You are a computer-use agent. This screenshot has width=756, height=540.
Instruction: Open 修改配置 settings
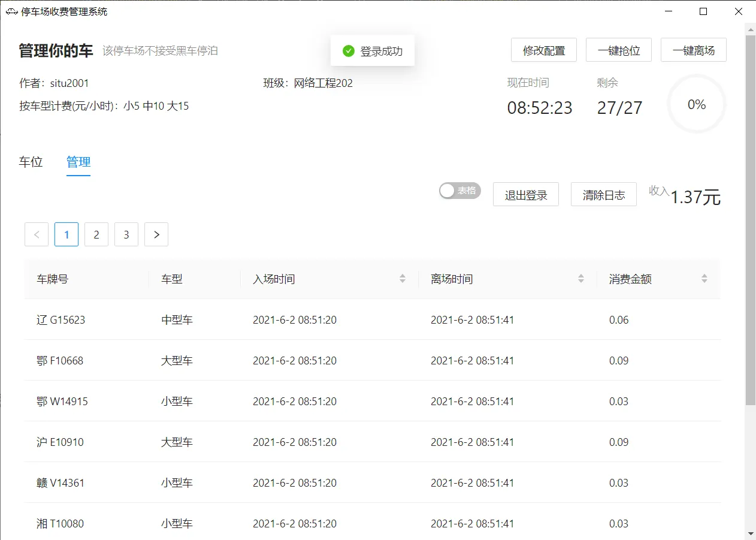(x=544, y=50)
